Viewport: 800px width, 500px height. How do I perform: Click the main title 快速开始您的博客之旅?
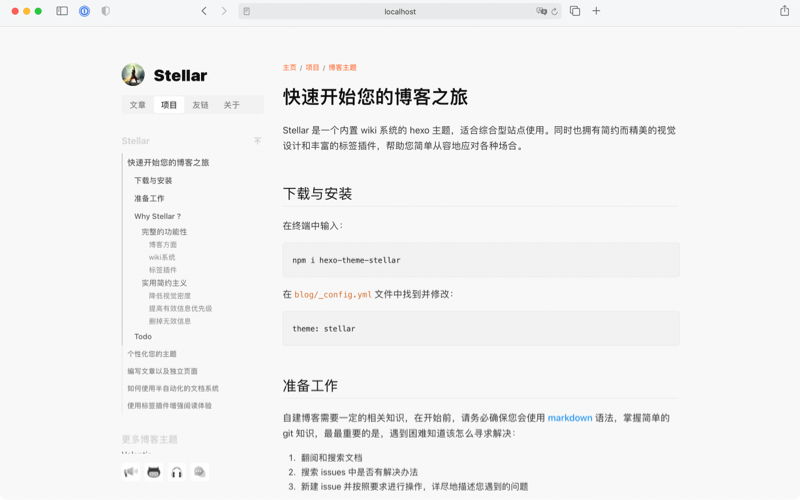376,97
